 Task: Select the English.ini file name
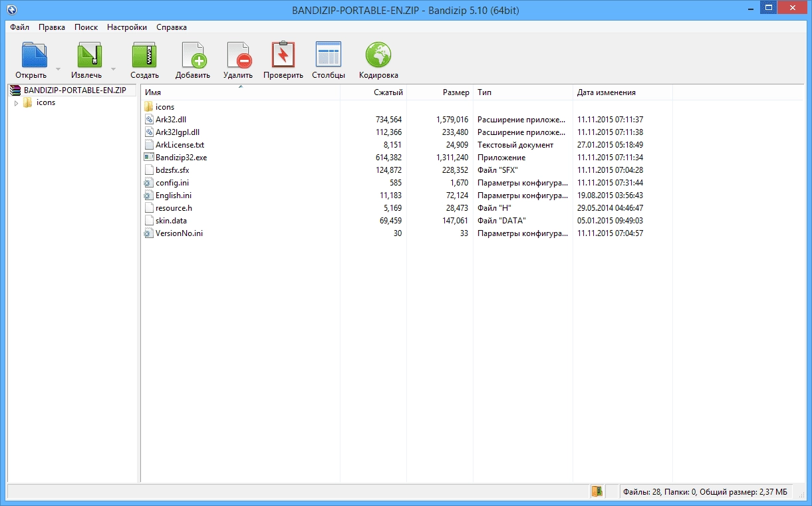click(x=174, y=195)
